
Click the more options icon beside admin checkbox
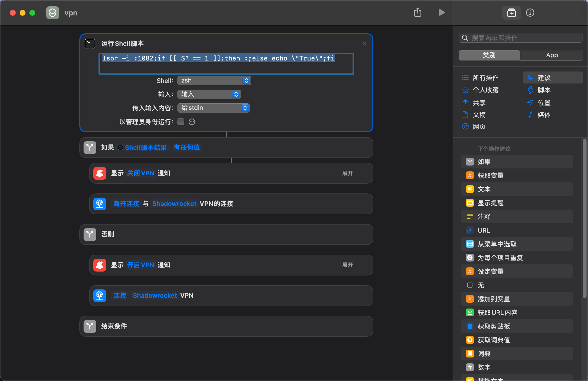[192, 122]
